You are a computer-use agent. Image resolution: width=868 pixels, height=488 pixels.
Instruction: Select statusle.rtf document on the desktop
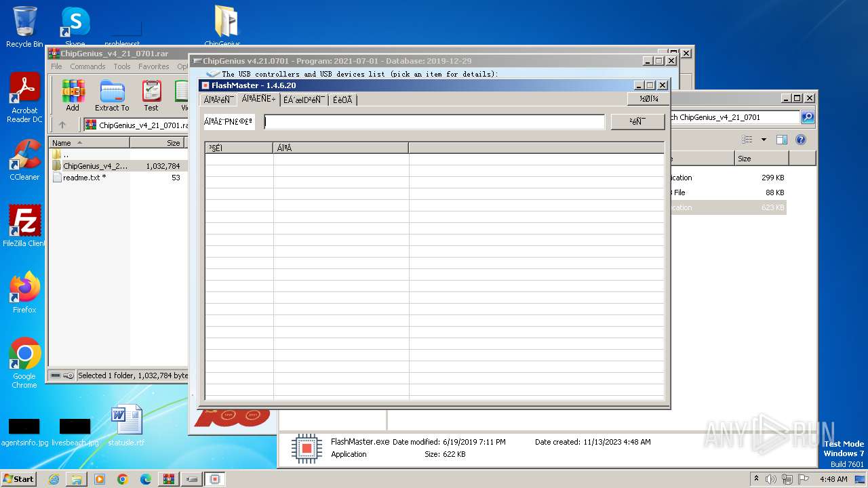126,426
